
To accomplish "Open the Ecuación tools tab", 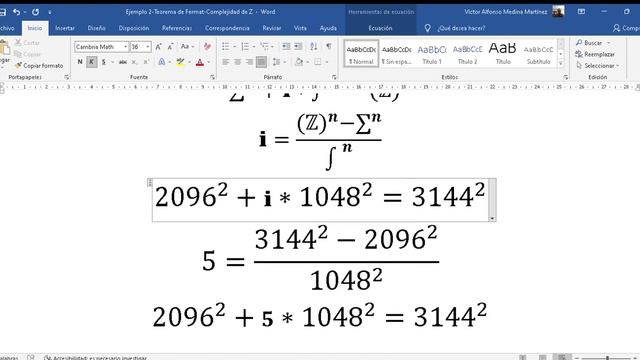I will point(380,28).
